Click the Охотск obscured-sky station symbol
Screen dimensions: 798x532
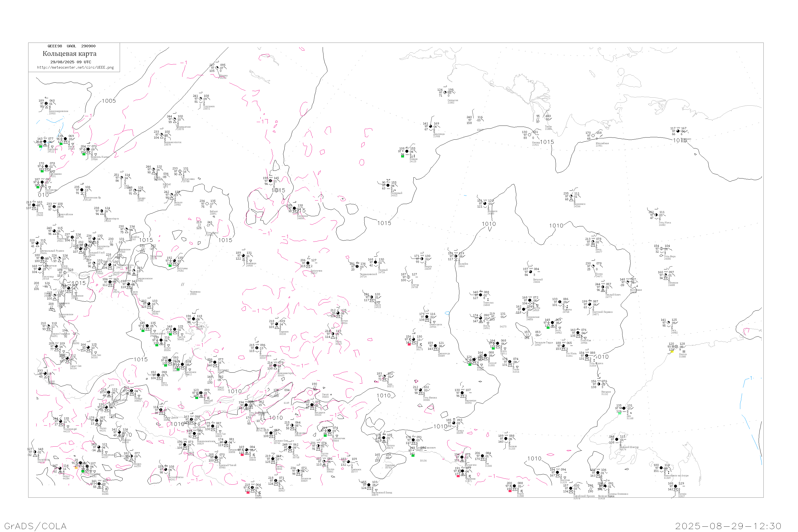point(676,347)
